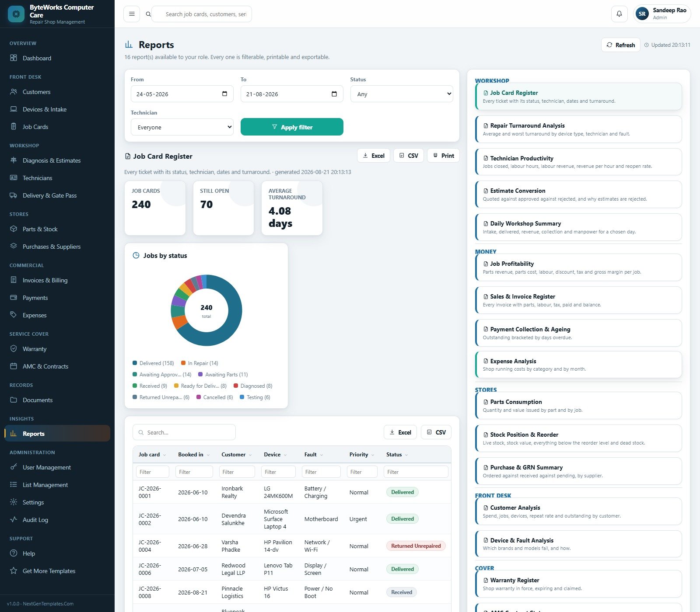This screenshot has height=612, width=700.
Task: Open the notifications bell
Action: tap(619, 14)
